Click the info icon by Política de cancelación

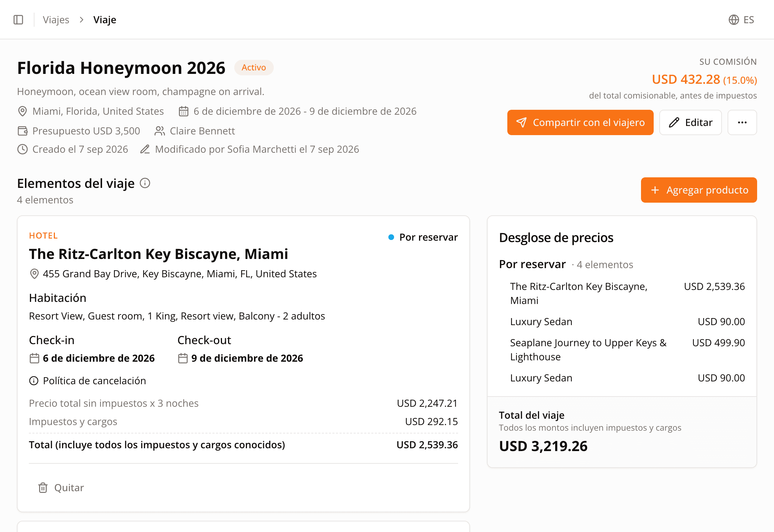click(34, 381)
